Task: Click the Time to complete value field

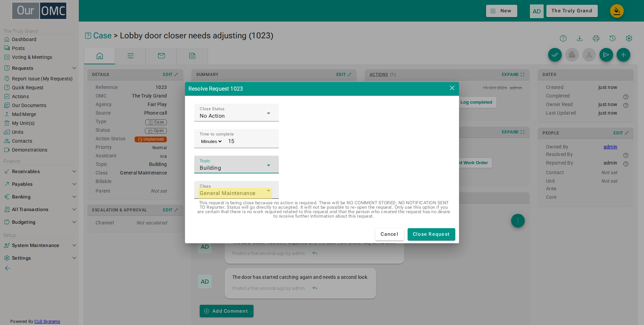Action: click(x=251, y=141)
